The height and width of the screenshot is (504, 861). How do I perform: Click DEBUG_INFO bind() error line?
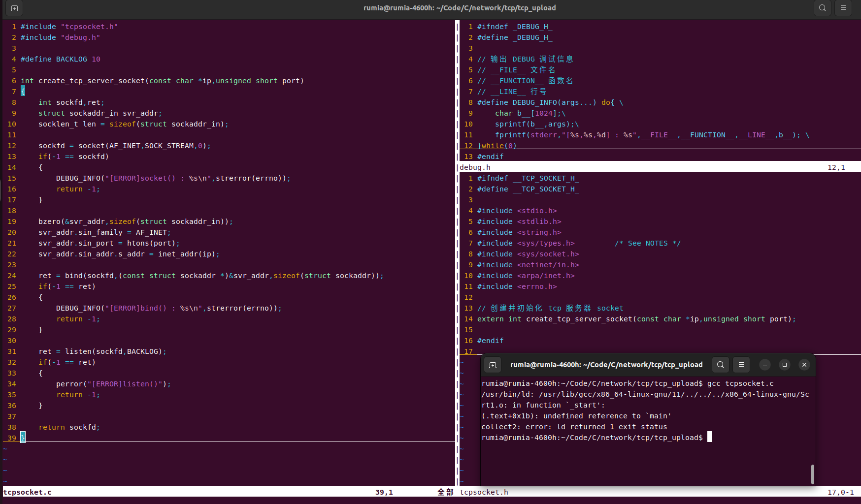(x=169, y=308)
